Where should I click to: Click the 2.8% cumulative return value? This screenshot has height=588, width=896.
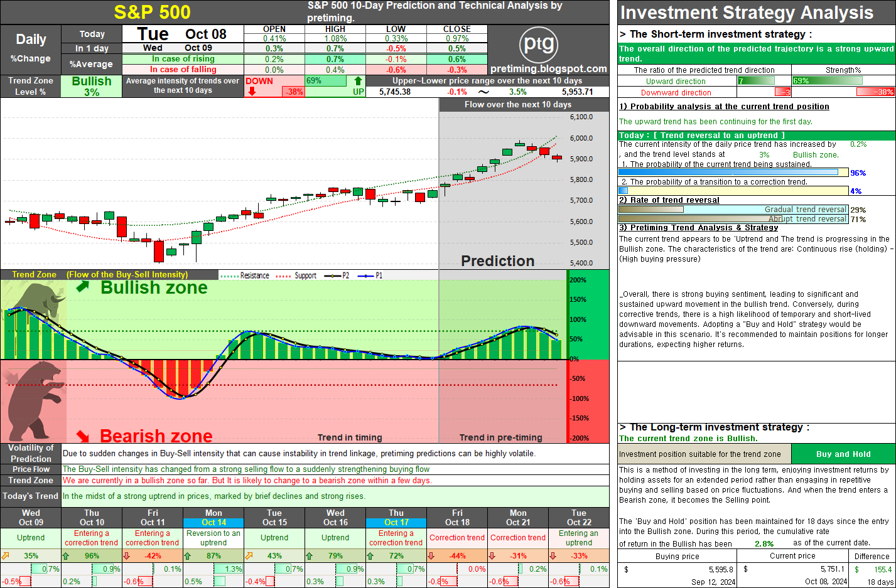coord(764,543)
